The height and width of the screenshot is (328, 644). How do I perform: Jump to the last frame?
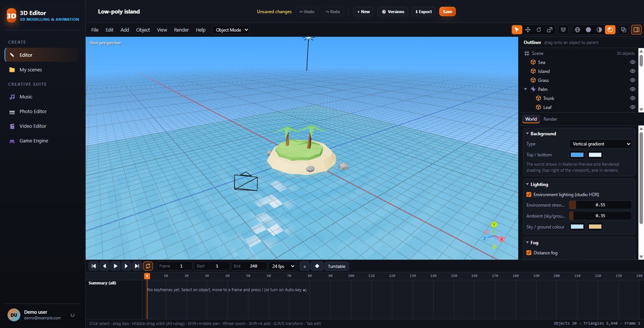coord(137,266)
